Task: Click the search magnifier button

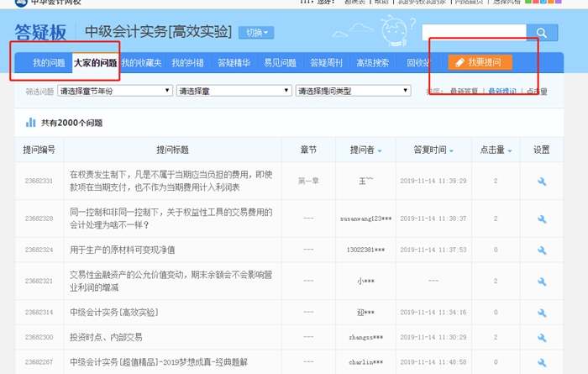Action: (x=542, y=34)
